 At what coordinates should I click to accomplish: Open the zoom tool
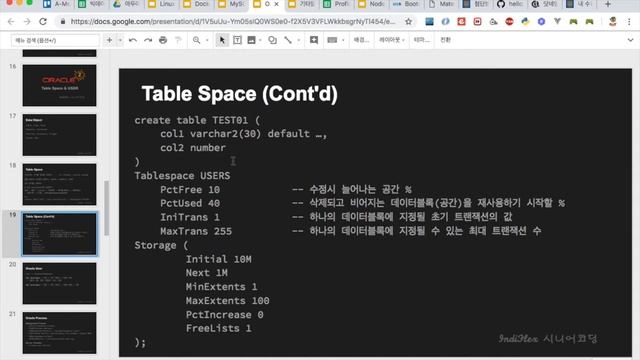pos(197,40)
